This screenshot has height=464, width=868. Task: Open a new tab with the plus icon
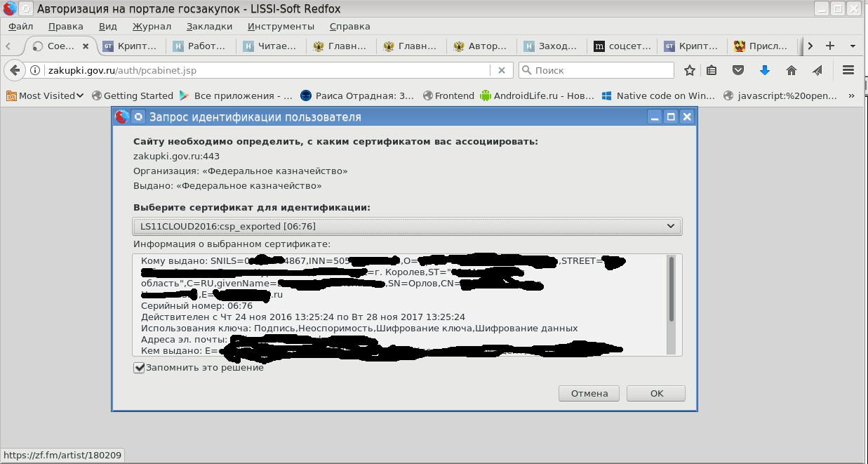point(829,44)
